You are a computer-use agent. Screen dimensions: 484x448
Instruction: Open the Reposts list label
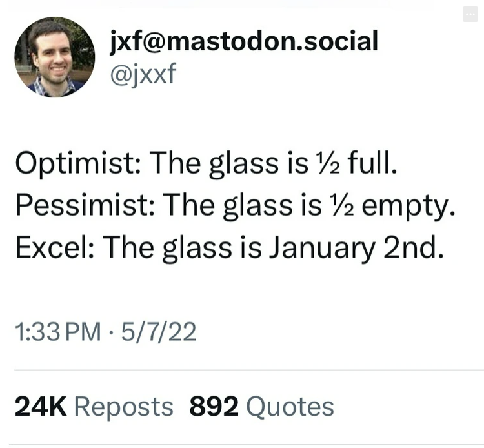click(x=124, y=407)
